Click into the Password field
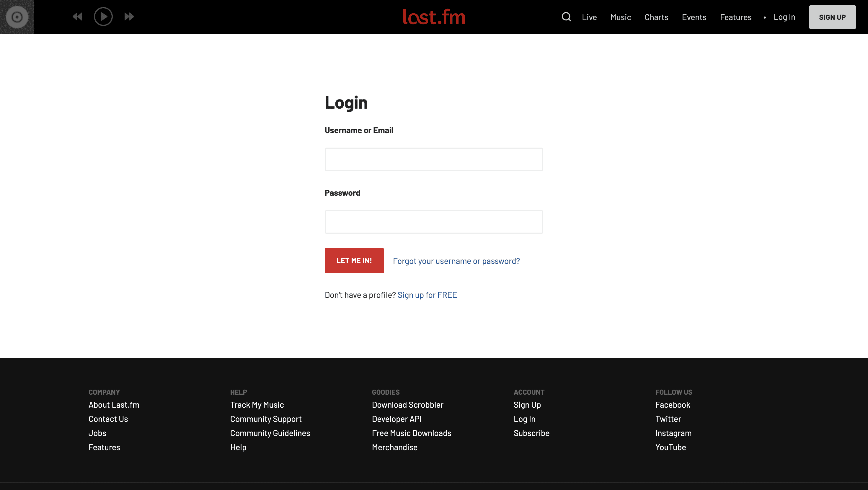 (x=433, y=222)
